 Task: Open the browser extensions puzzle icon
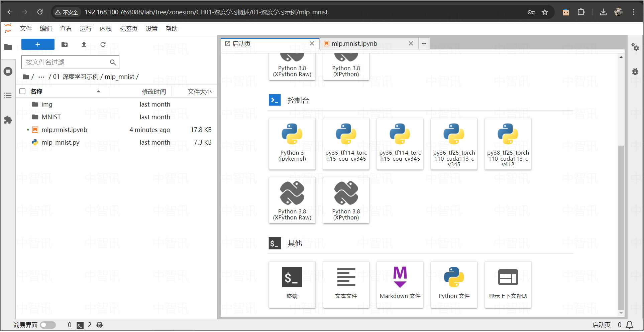coord(581,12)
